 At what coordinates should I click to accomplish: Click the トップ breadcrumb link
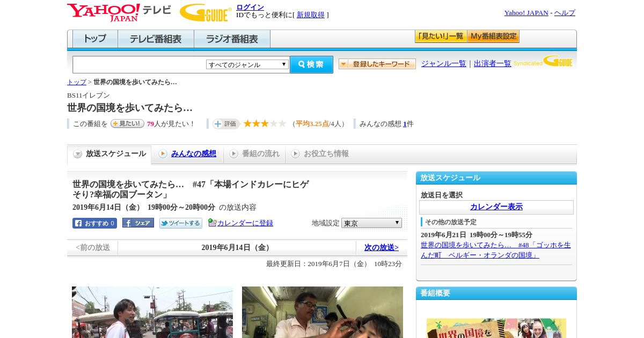click(77, 82)
